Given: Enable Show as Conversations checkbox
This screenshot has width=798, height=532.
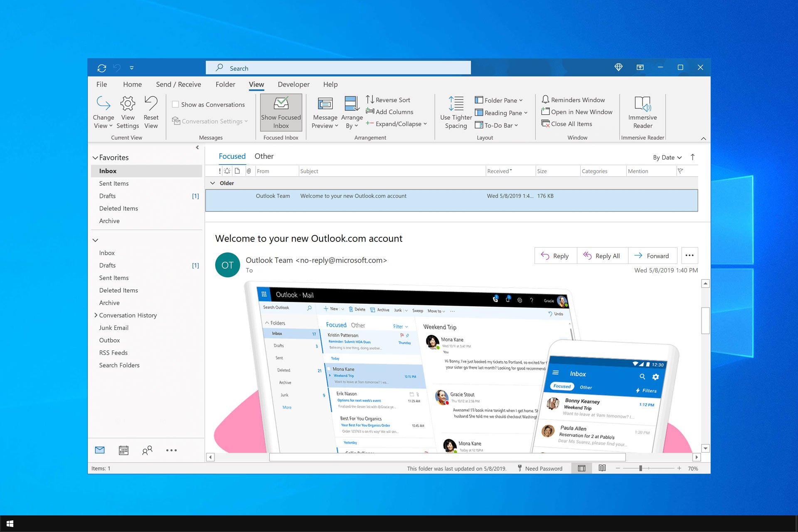Looking at the screenshot, I should click(x=175, y=105).
